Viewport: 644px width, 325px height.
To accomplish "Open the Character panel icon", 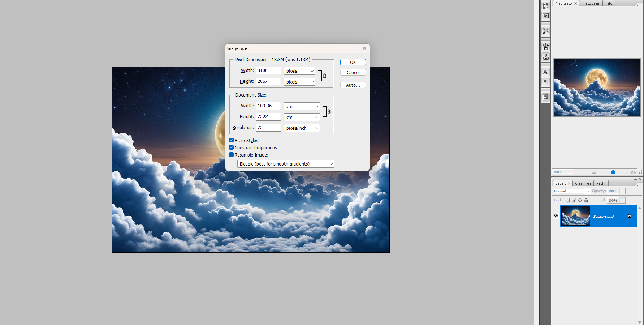I will point(545,72).
